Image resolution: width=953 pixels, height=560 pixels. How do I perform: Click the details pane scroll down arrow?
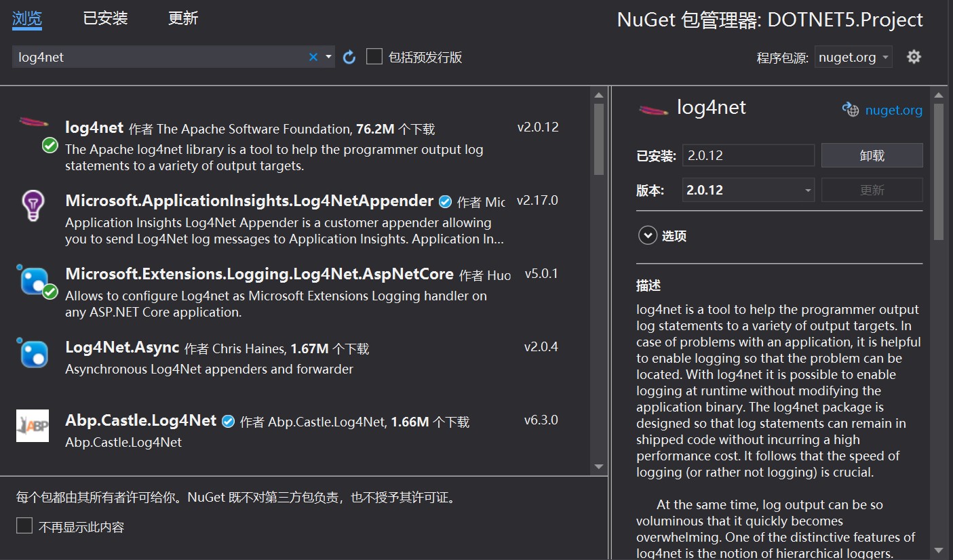pyautogui.click(x=939, y=550)
